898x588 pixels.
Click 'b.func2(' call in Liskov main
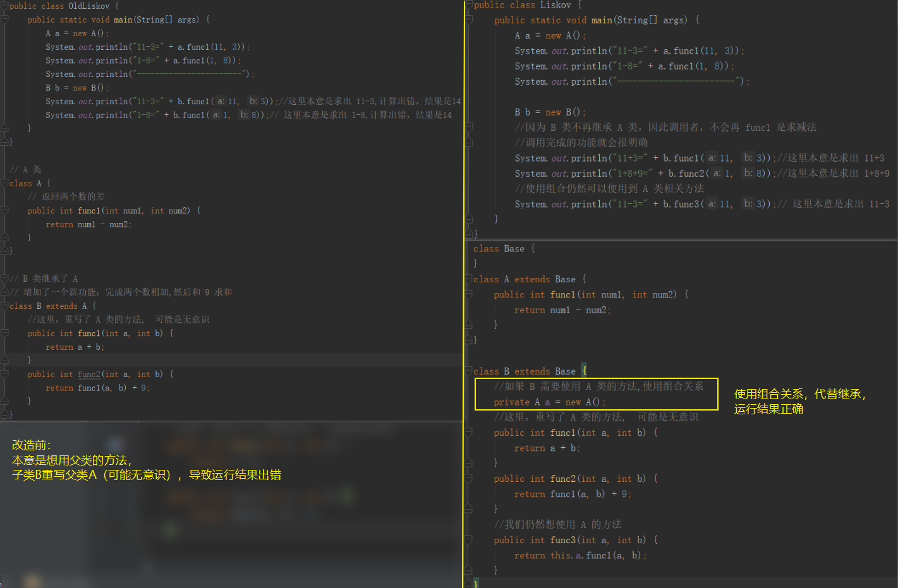tap(689, 173)
